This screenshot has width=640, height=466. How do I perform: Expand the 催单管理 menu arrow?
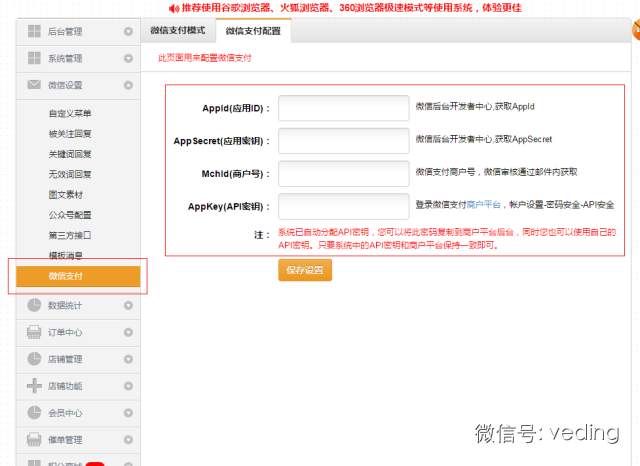128,440
